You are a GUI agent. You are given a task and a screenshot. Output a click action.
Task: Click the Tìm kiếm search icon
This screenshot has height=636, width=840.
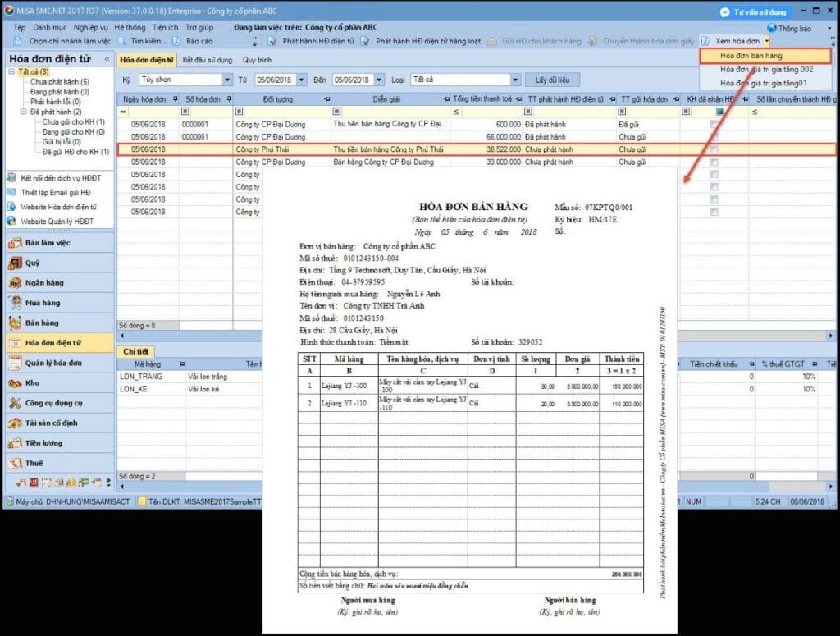[121, 41]
